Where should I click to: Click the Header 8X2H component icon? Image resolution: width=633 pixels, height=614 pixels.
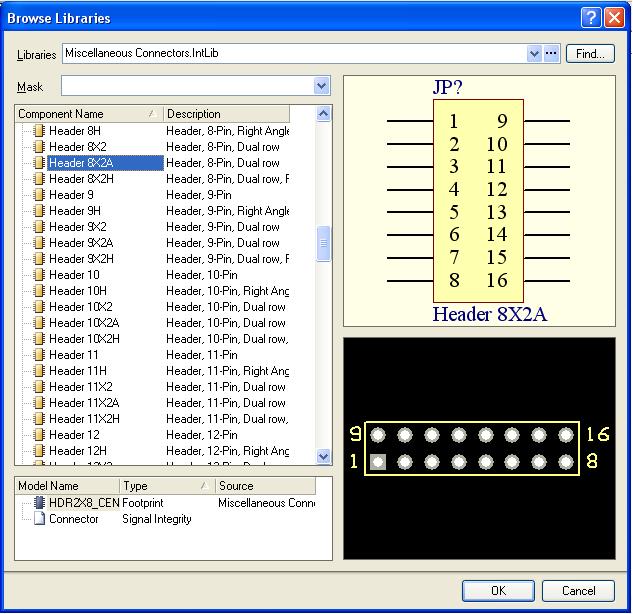(x=39, y=179)
